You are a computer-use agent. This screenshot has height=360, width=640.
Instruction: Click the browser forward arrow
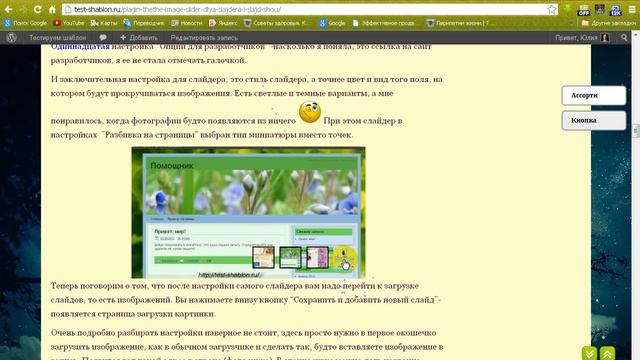click(x=23, y=9)
